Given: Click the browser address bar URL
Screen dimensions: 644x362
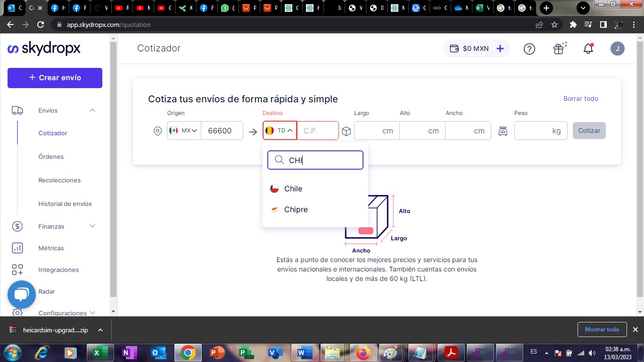Looking at the screenshot, I should [109, 25].
